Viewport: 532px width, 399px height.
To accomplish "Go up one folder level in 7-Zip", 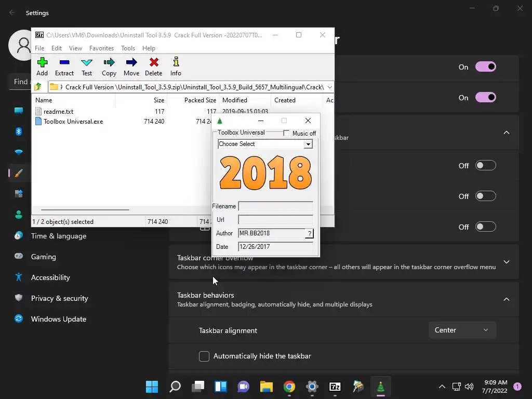I will pos(38,87).
